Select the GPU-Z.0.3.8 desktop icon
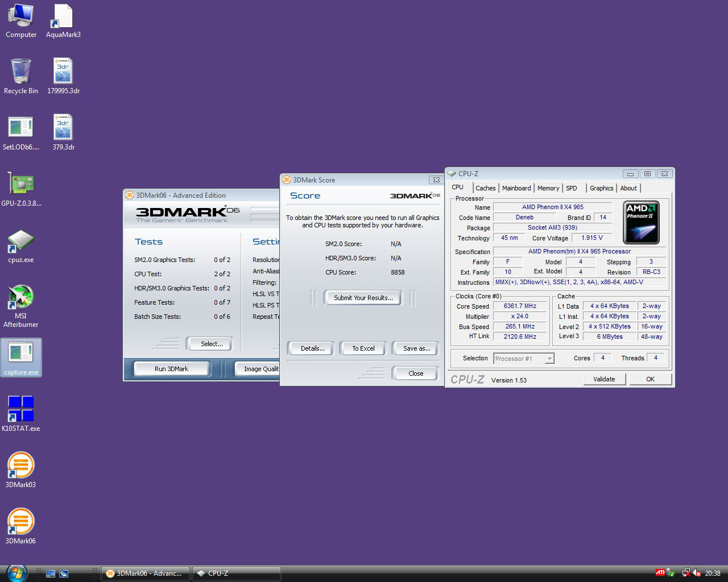This screenshot has width=728, height=582. coord(21,189)
